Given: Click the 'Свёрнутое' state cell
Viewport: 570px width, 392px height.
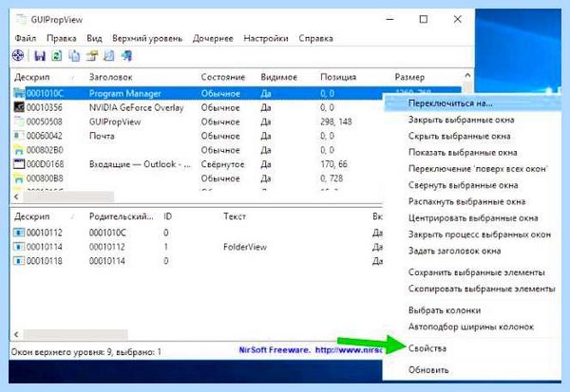Looking at the screenshot, I should (x=222, y=164).
